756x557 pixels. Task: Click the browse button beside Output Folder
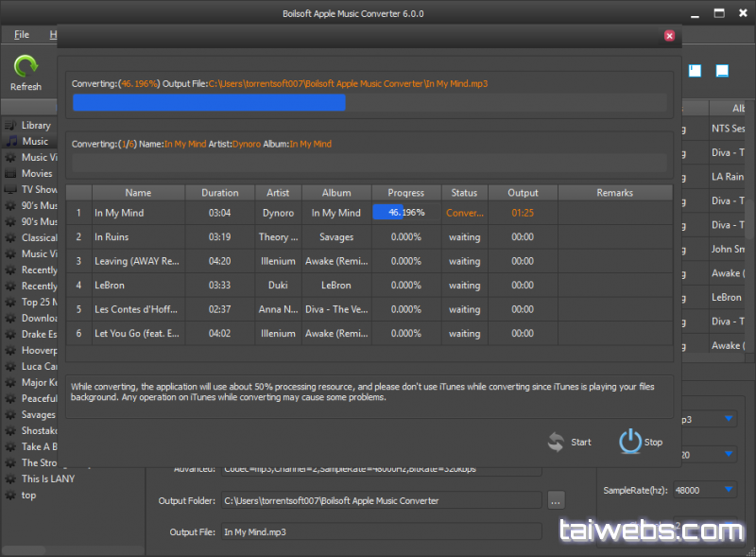tap(556, 500)
